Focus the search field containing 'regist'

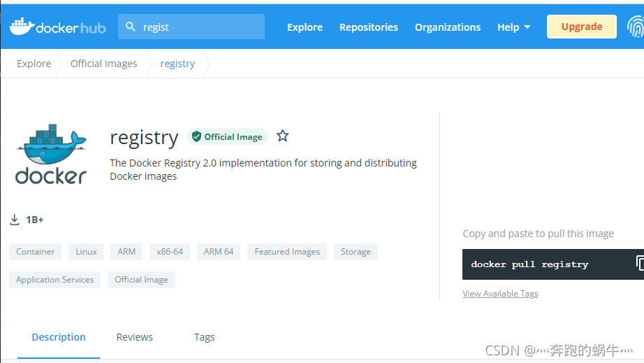[191, 27]
